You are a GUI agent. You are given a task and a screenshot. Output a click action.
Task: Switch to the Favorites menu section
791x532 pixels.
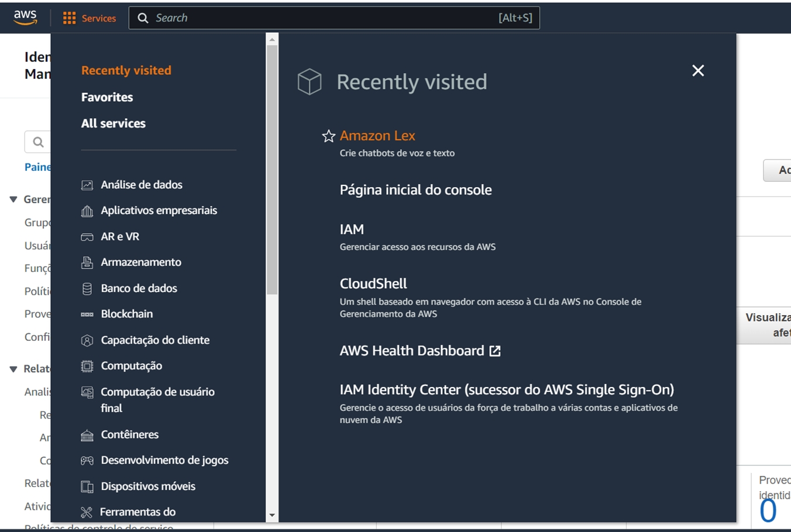coord(107,97)
